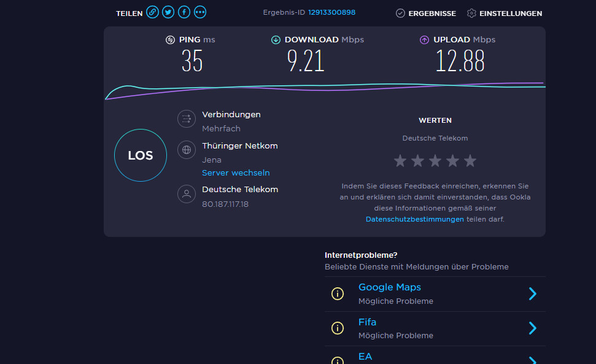596x364 pixels.
Task: Rate Deutsche Telekom with five stars
Action: [x=470, y=161]
